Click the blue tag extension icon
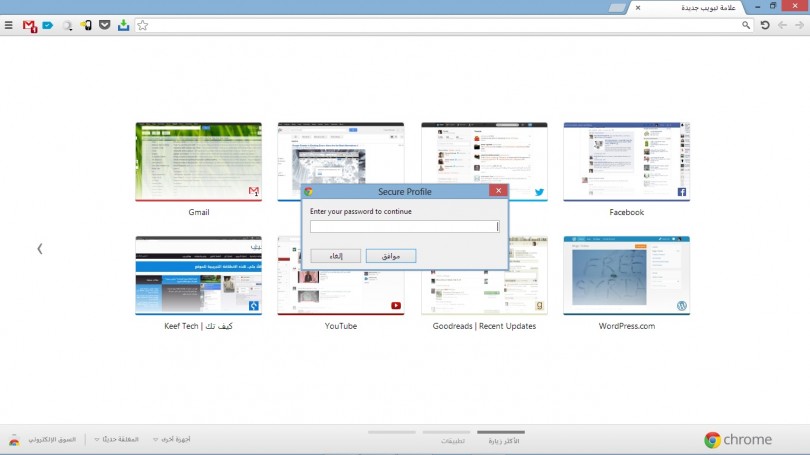 pos(47,25)
